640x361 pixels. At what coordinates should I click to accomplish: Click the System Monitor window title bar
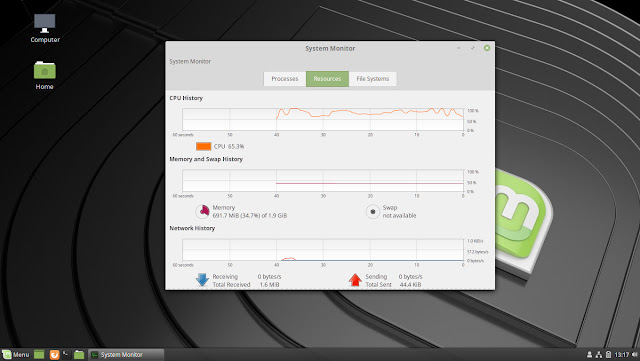330,48
